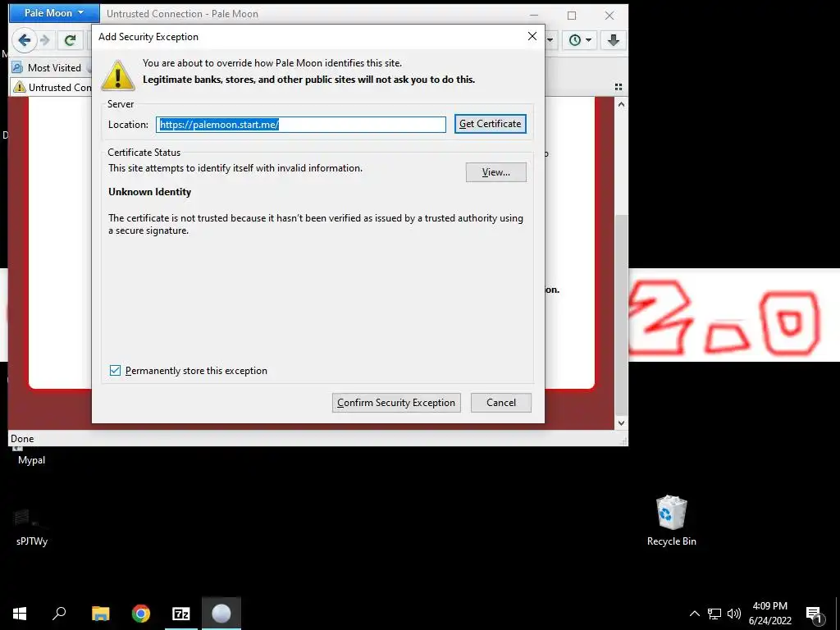Uncheck Permanently store this exception
840x630 pixels.
coord(115,370)
